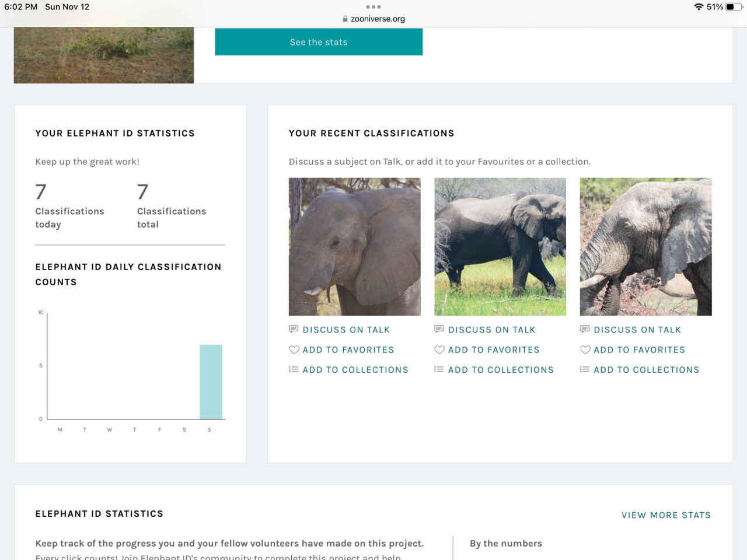
Task: Select the "Keep up the great work!" text
Action: pos(88,162)
